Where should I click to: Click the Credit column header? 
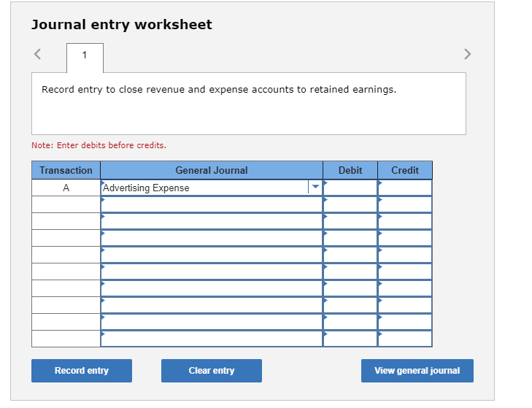[405, 170]
